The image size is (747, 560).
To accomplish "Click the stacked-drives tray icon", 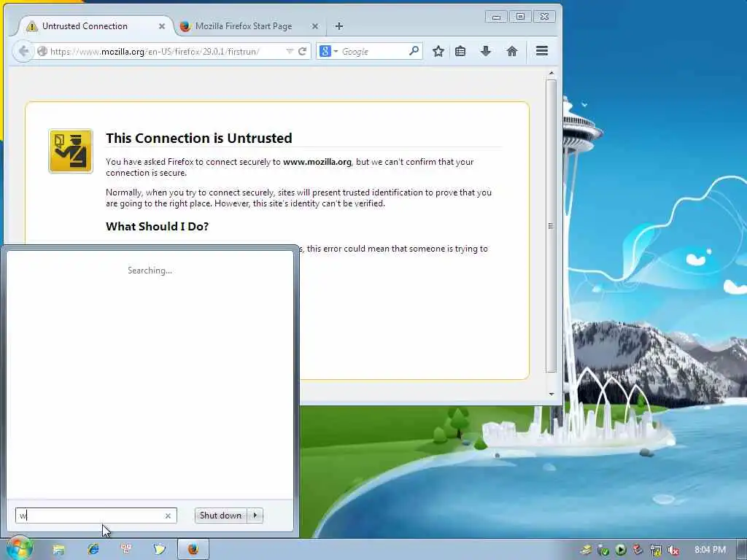I will [586, 551].
